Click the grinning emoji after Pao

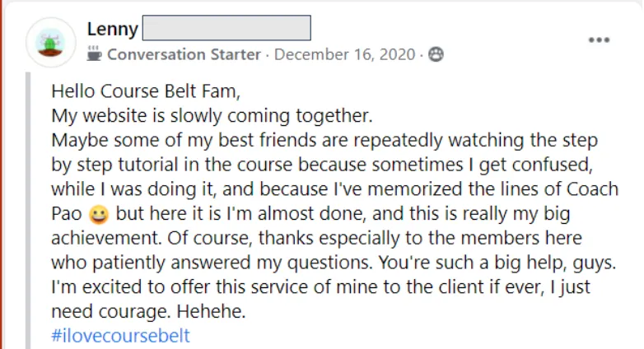coord(99,214)
